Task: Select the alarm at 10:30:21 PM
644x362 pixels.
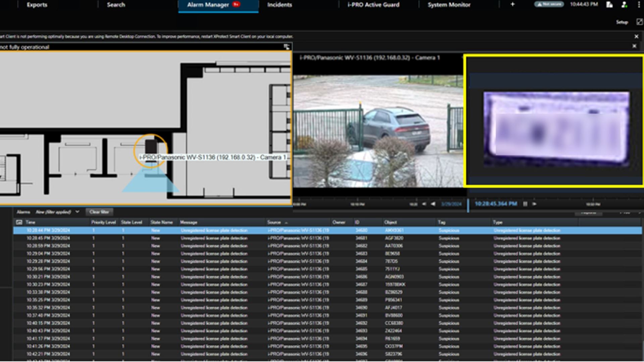Action: [x=328, y=277]
